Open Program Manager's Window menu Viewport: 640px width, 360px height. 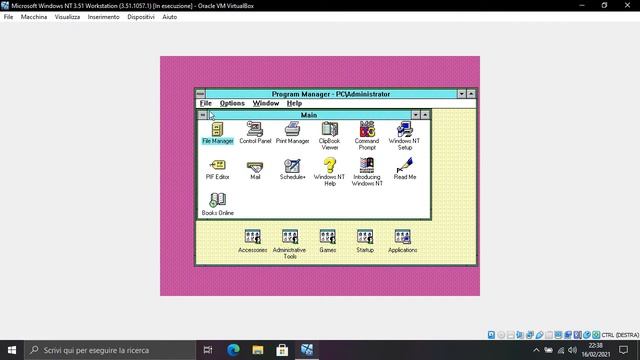click(266, 104)
